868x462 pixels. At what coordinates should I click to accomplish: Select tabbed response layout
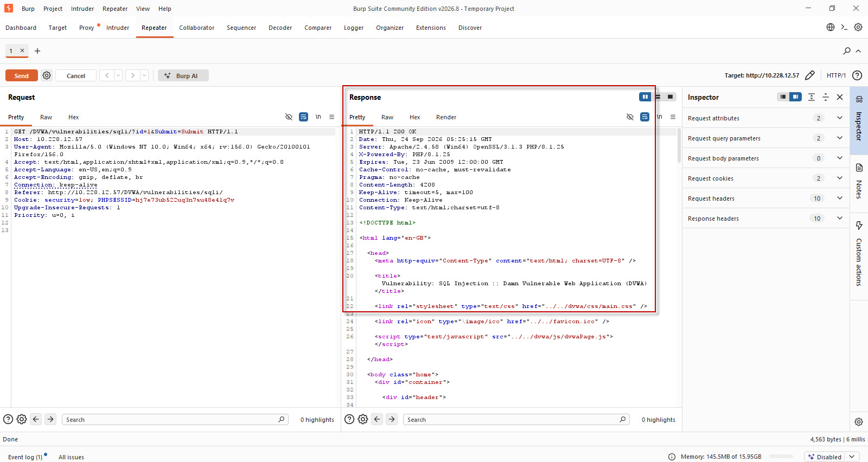tap(671, 97)
